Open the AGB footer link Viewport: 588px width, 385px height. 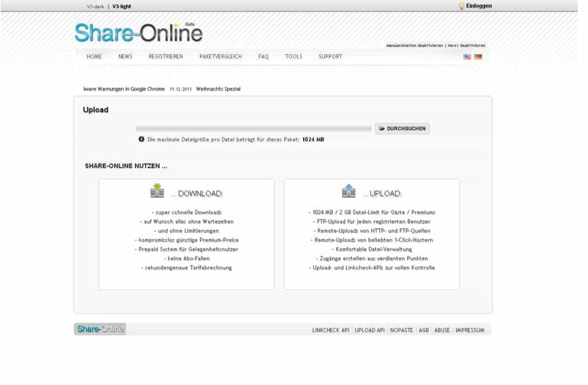point(424,330)
